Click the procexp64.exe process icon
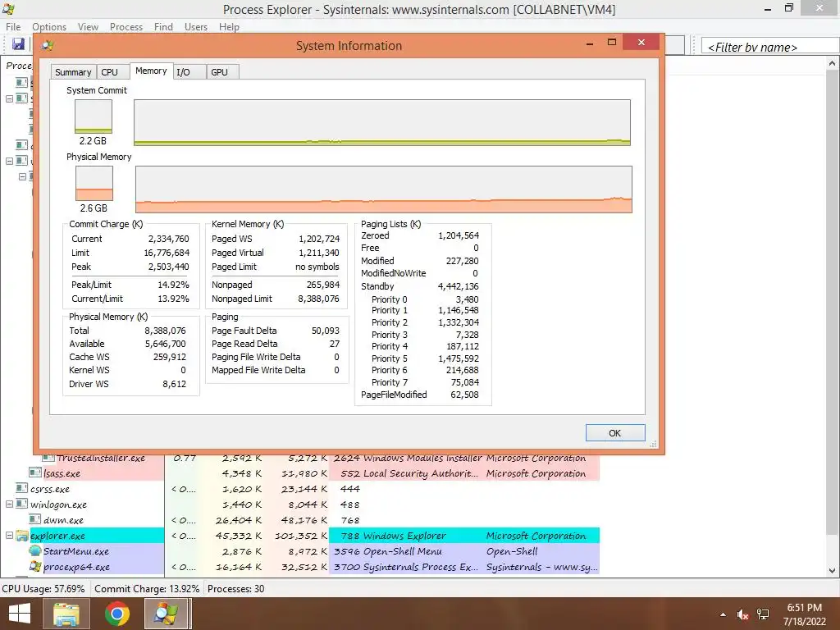The height and width of the screenshot is (630, 840). coord(35,566)
